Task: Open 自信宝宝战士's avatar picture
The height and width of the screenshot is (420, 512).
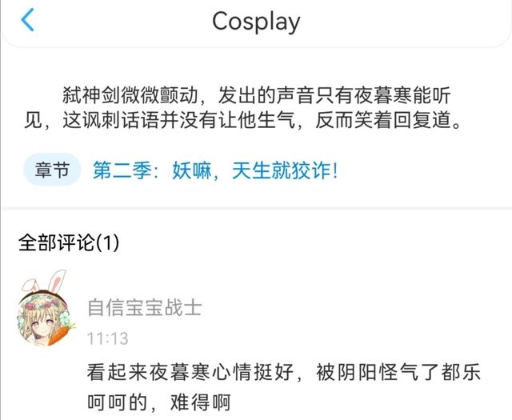Action: (x=43, y=318)
